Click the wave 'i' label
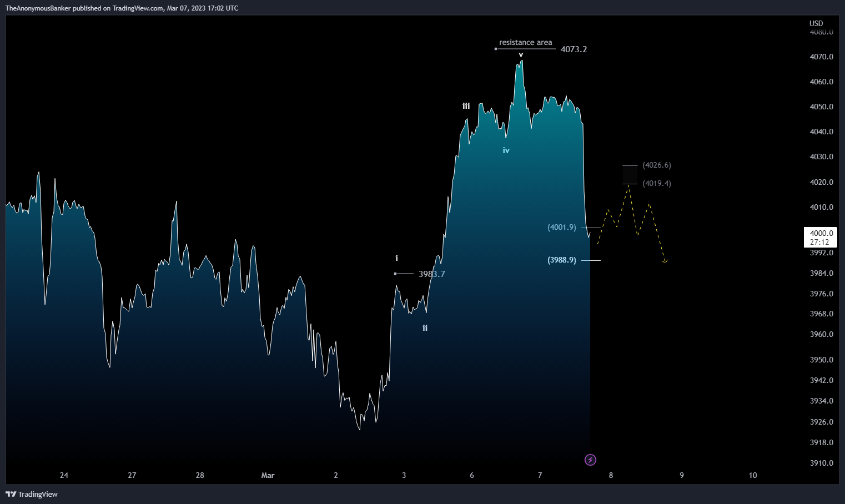 [x=396, y=258]
